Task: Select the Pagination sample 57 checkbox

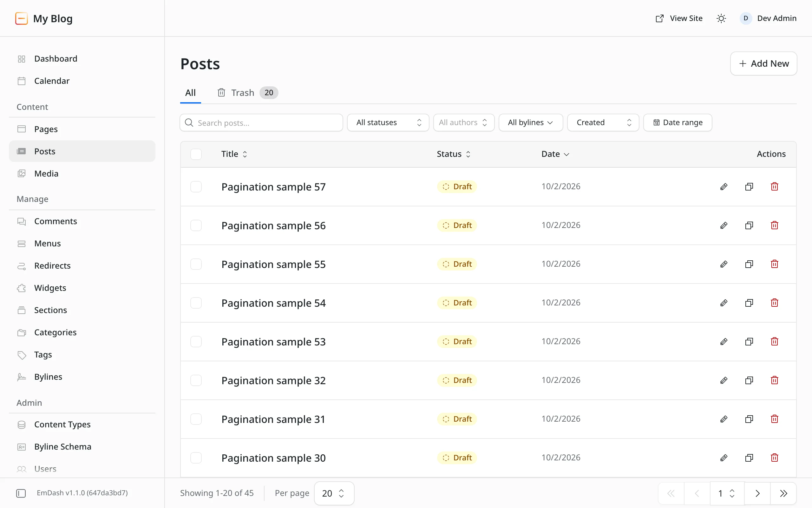Action: [196, 186]
